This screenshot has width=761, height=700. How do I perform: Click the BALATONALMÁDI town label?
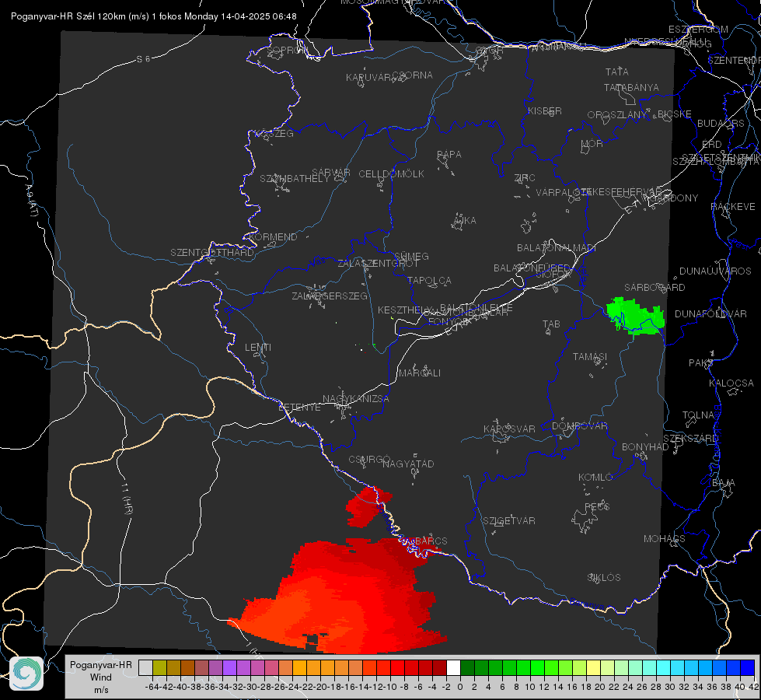tap(557, 248)
